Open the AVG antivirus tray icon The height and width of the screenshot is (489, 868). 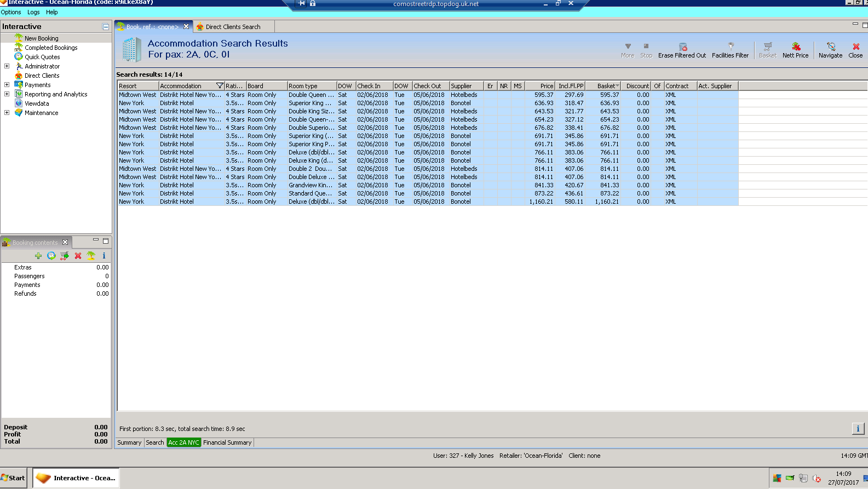coord(777,478)
